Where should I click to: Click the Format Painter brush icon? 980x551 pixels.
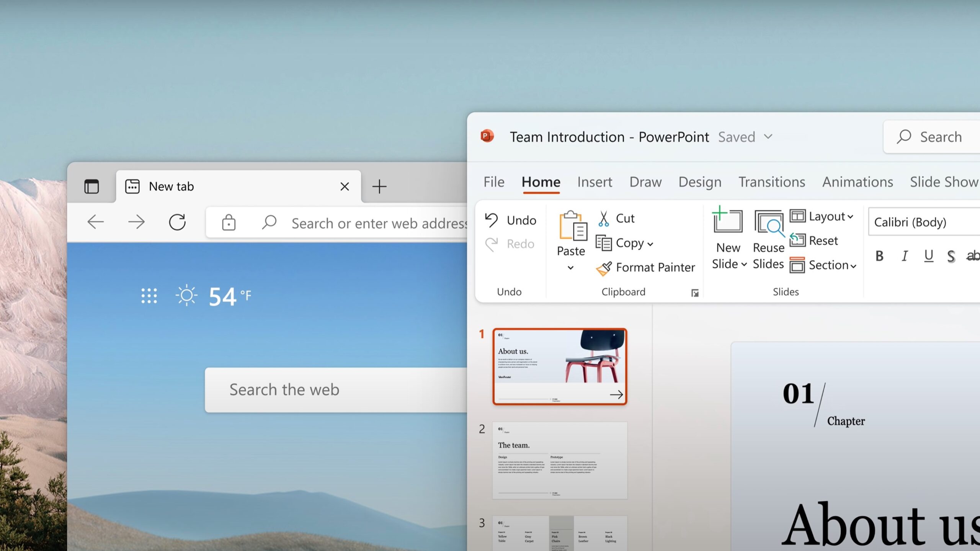(604, 268)
